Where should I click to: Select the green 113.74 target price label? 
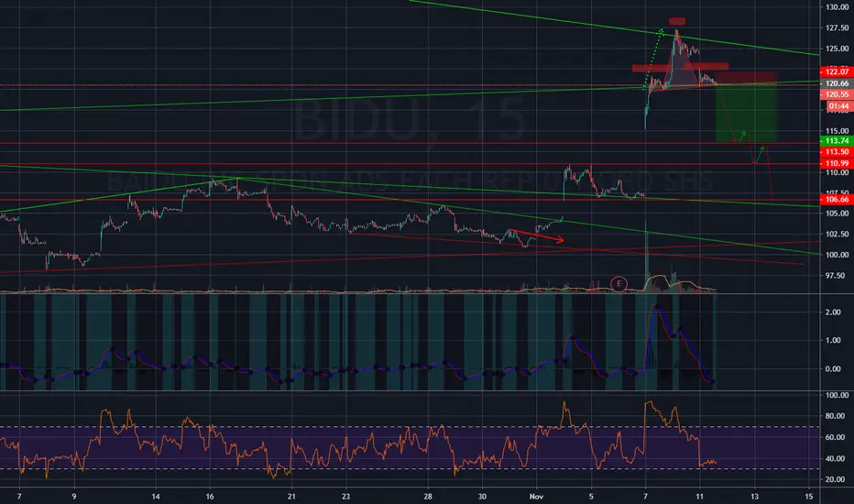(x=837, y=140)
